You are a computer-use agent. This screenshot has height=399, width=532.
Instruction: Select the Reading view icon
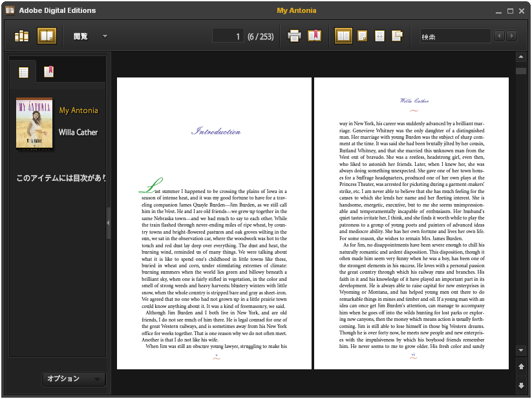(47, 36)
